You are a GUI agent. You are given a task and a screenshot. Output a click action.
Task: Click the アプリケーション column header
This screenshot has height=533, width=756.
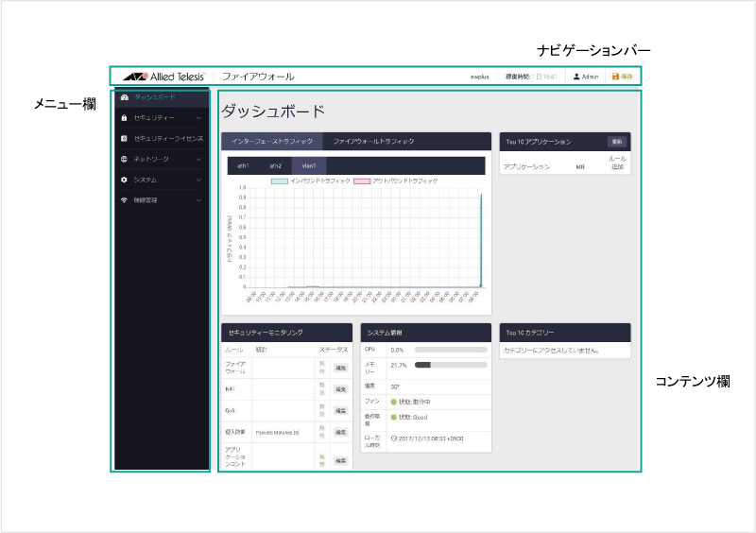pyautogui.click(x=526, y=167)
